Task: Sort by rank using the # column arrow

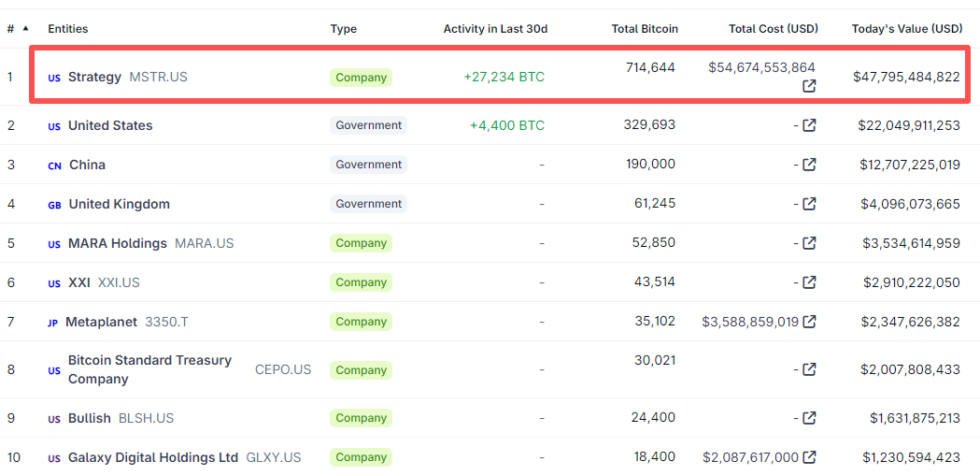Action: point(25,28)
